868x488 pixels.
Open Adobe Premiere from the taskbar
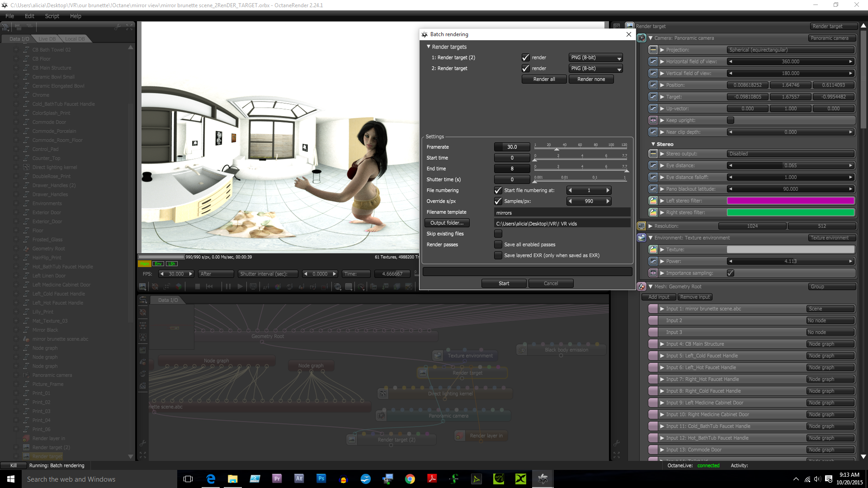click(277, 479)
